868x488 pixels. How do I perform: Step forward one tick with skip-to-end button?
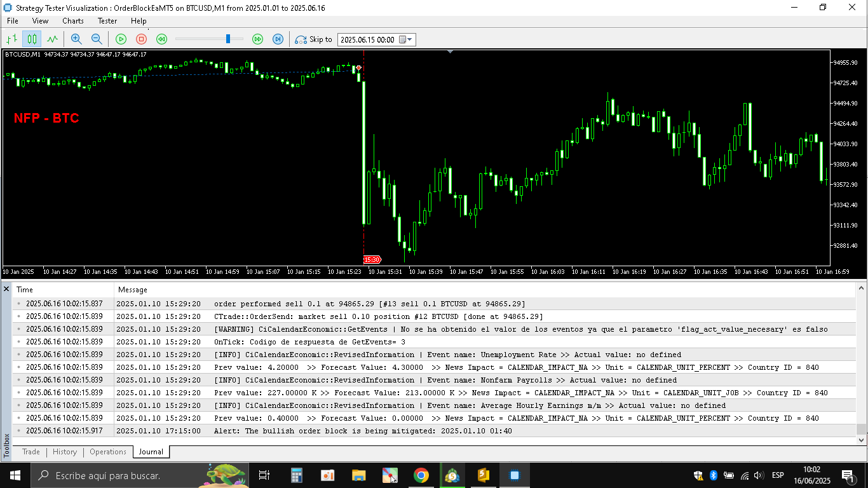[x=278, y=39]
